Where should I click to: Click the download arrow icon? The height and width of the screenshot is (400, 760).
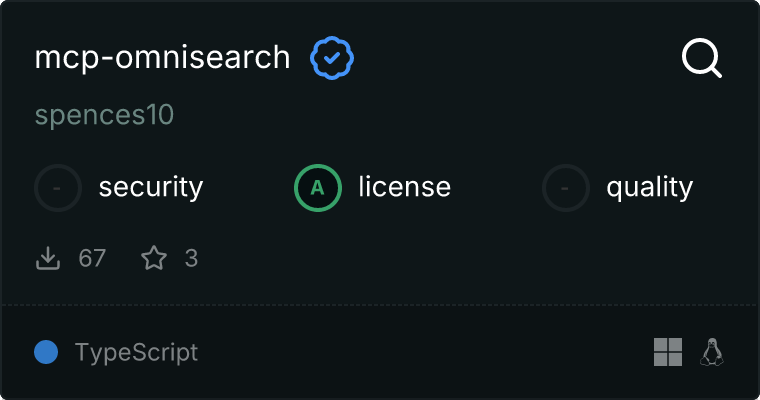tap(48, 259)
